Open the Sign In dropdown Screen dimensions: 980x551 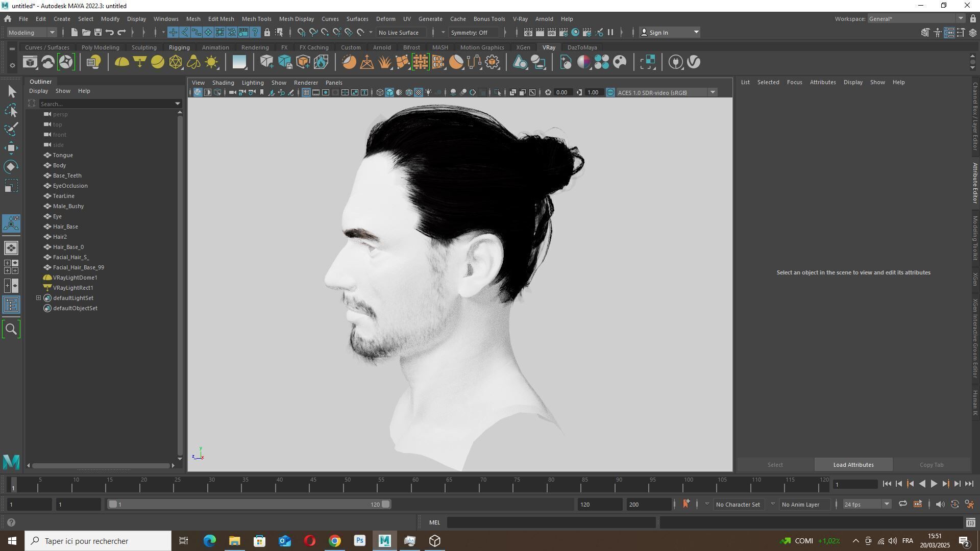670,33
